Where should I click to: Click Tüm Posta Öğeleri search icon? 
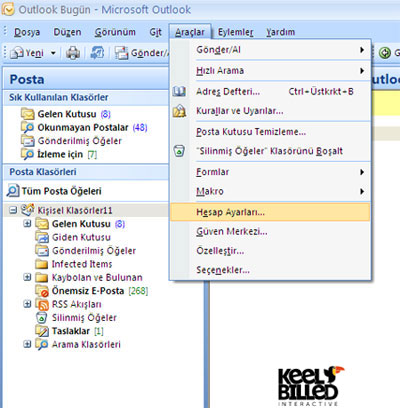coord(13,191)
